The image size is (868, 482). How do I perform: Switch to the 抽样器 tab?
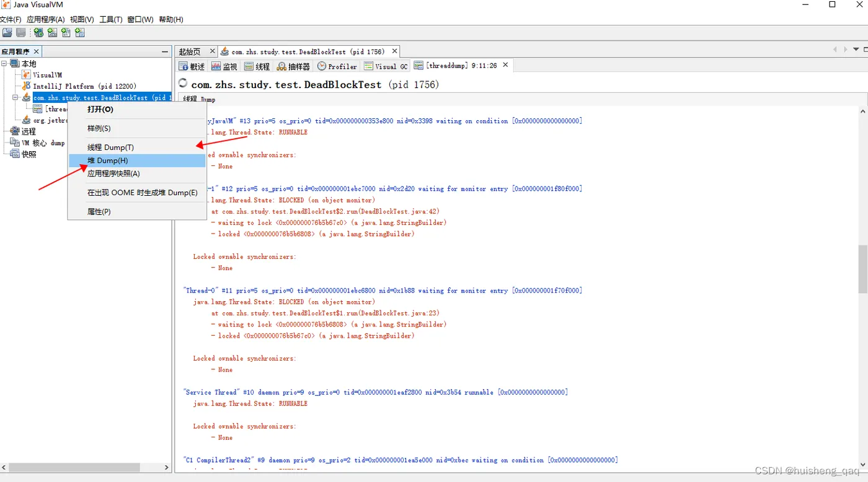(x=294, y=66)
